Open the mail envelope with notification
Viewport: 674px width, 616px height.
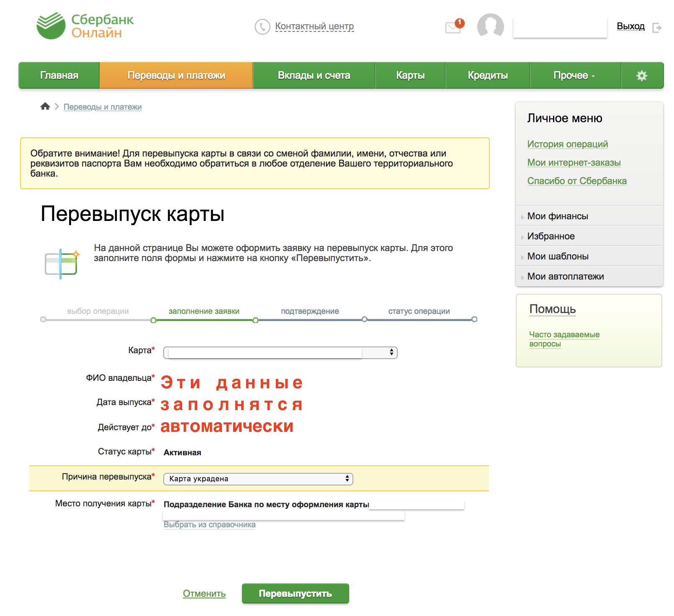coord(454,26)
